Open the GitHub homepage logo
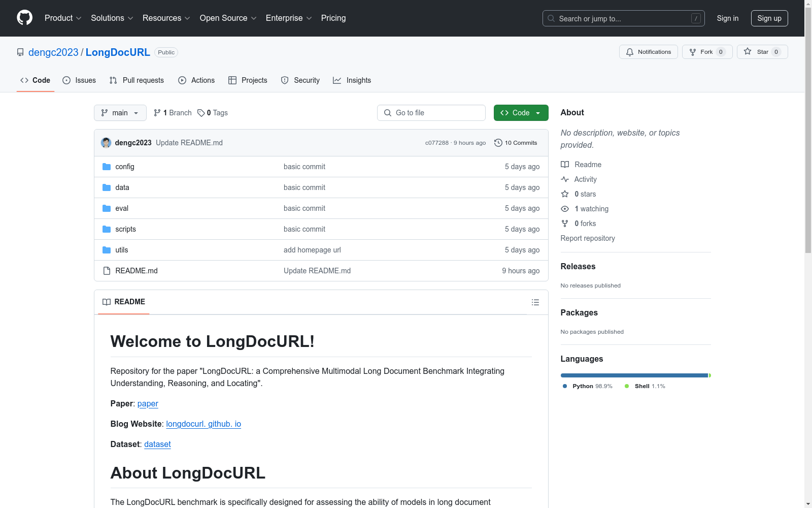Screen dimensions: 812x508 pos(24,18)
